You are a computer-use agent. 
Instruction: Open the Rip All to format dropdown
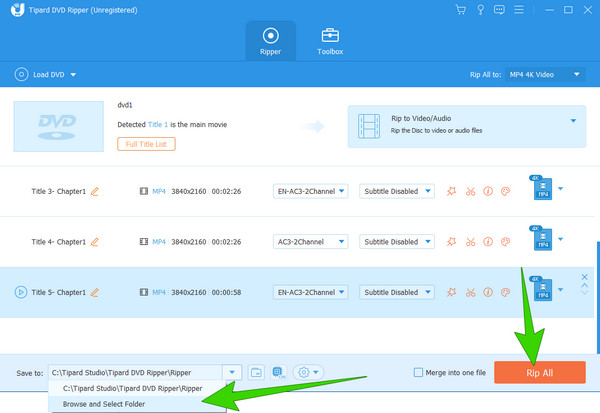pos(545,75)
